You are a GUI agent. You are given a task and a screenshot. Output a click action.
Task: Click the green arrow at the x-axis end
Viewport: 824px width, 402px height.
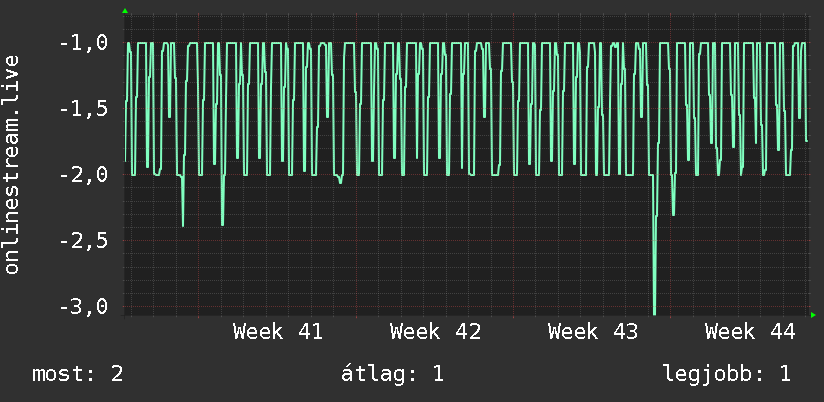[813, 315]
